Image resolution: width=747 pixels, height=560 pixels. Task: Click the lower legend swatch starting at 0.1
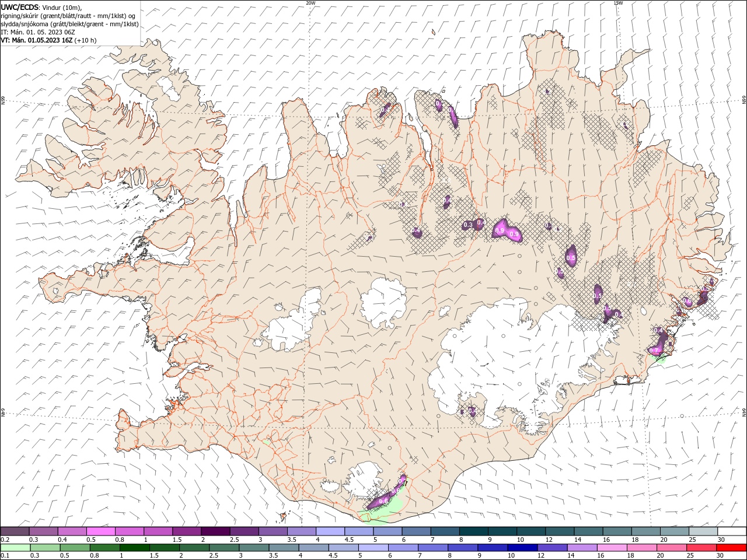[15, 548]
